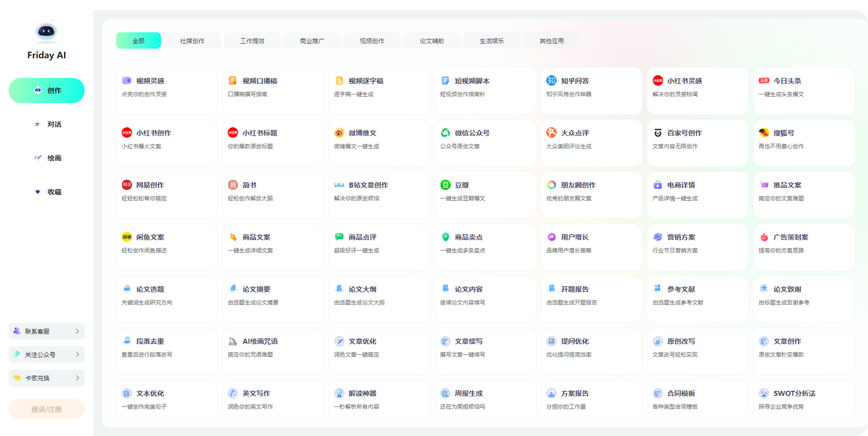The width and height of the screenshot is (868, 436).
Task: Expand the 联系客服 chevron arrow
Action: (x=77, y=331)
